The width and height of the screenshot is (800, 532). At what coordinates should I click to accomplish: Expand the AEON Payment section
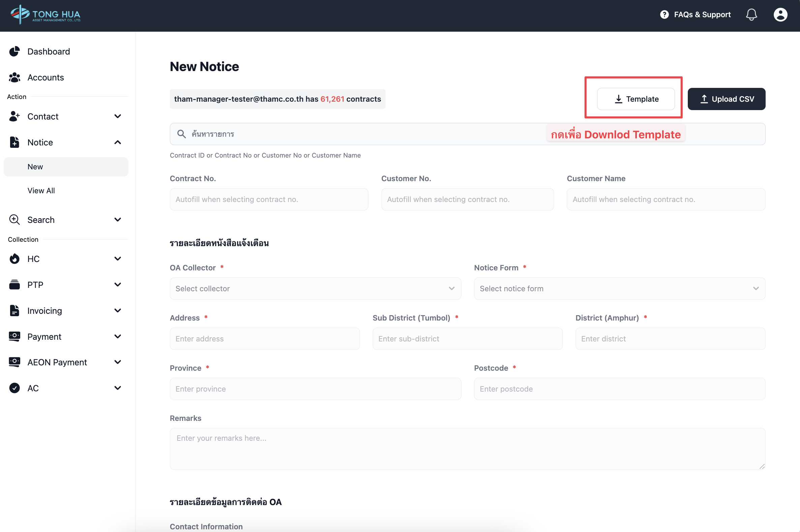tap(118, 362)
